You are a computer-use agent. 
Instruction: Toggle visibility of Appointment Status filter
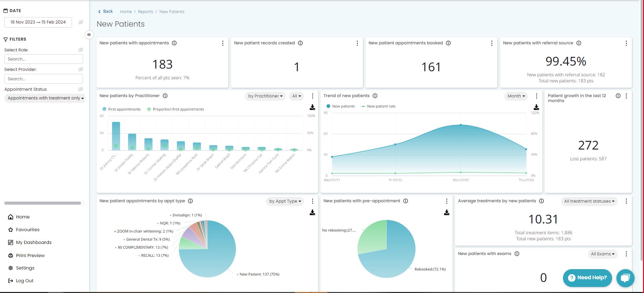(x=81, y=89)
